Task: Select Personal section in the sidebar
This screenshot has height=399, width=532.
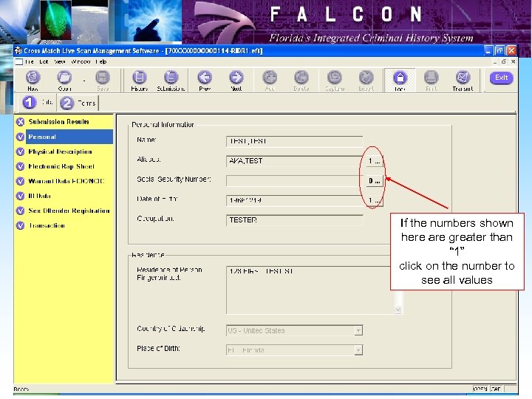Action: (69, 137)
